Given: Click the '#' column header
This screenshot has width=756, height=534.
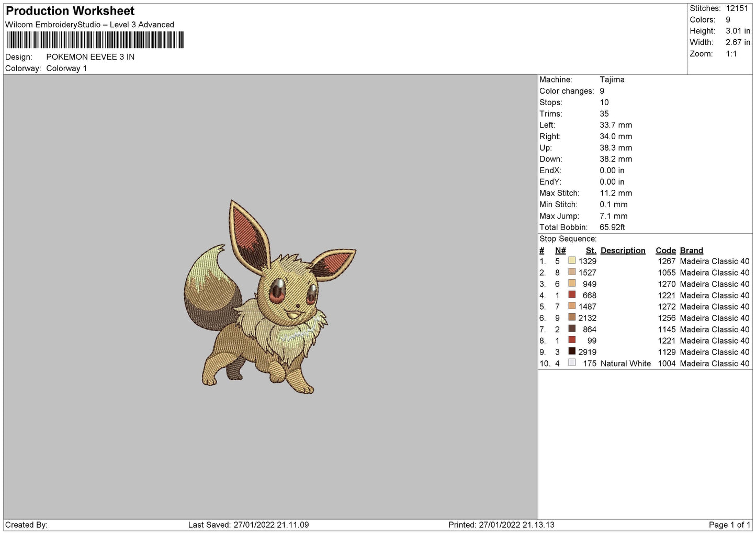Looking at the screenshot, I should pyautogui.click(x=542, y=251).
